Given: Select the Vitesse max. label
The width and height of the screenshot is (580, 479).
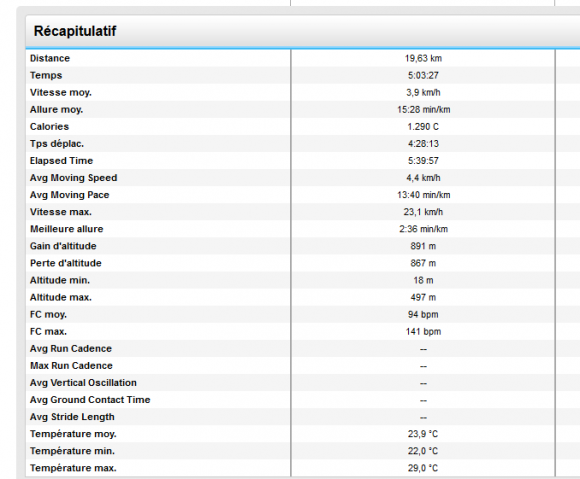Looking at the screenshot, I should click(61, 212).
